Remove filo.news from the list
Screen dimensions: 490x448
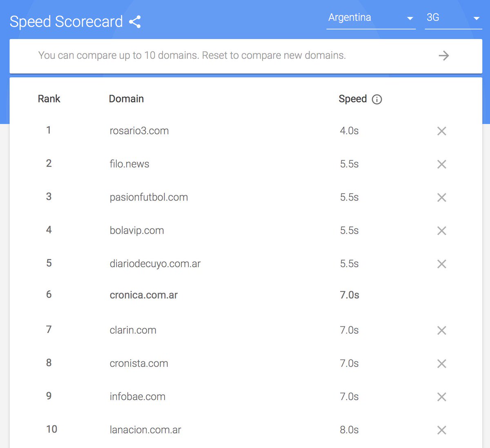point(441,164)
